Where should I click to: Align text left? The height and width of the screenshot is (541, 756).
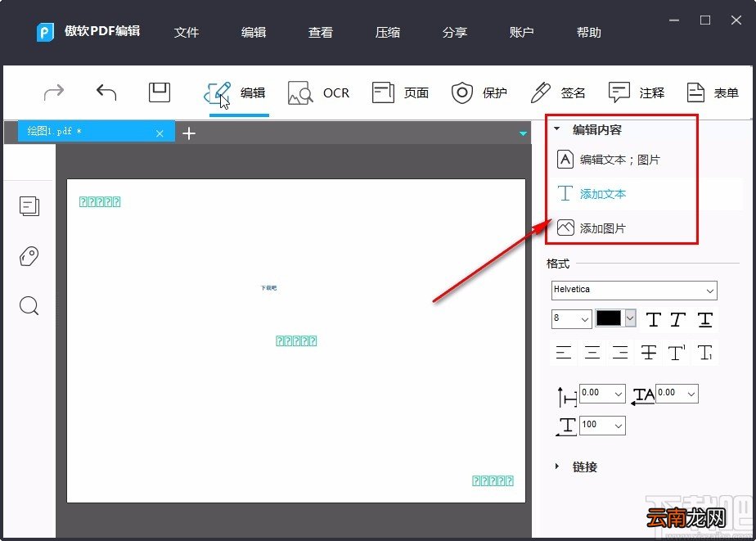pos(563,353)
